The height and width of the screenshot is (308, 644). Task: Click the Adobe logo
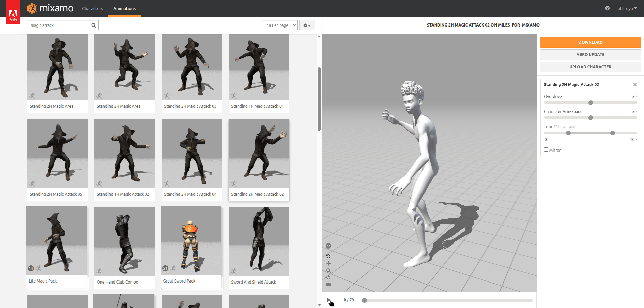(13, 12)
